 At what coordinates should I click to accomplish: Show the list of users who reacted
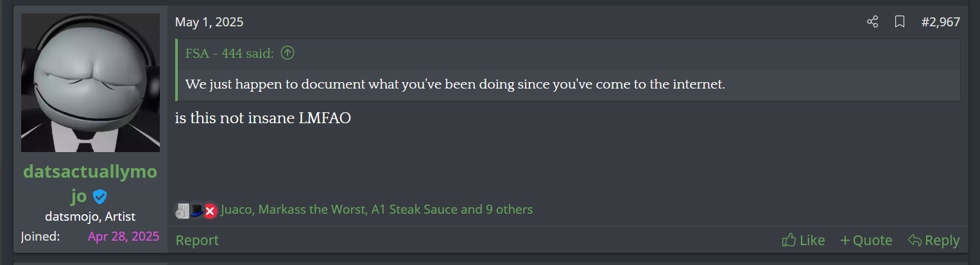coord(377,210)
